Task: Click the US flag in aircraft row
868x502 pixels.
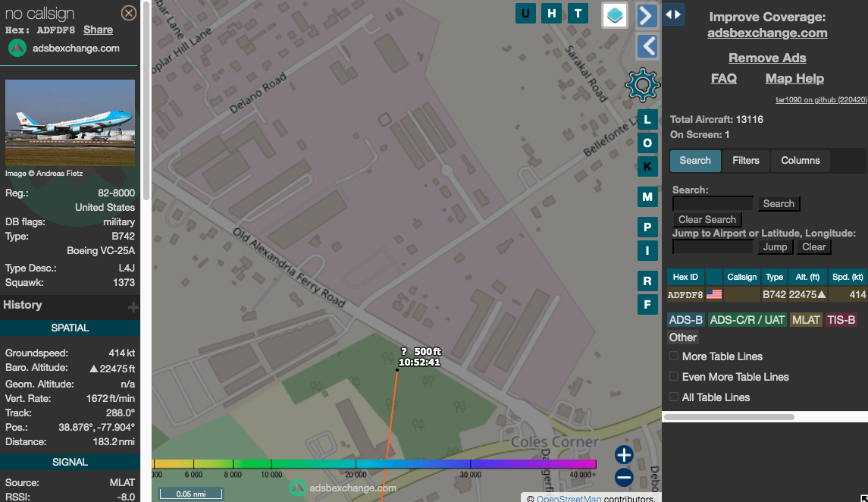Action: coord(713,294)
